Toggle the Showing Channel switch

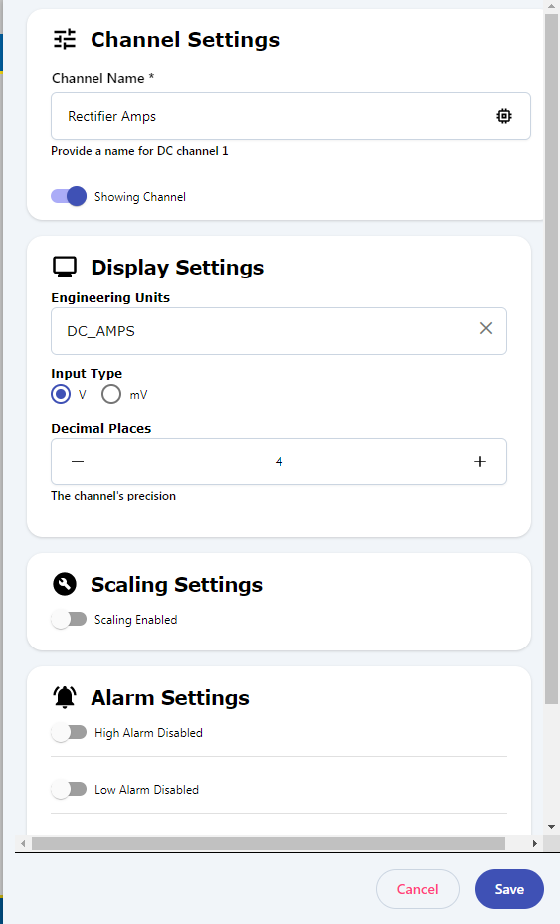tap(69, 196)
